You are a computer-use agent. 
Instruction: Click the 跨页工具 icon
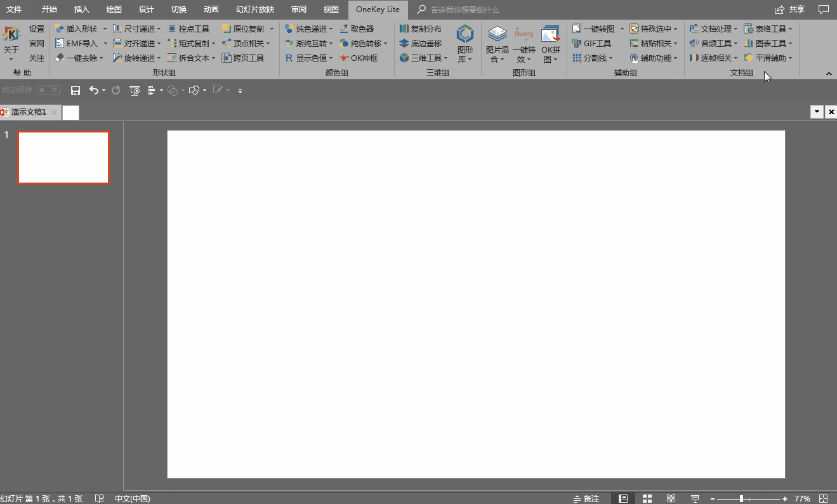(243, 58)
